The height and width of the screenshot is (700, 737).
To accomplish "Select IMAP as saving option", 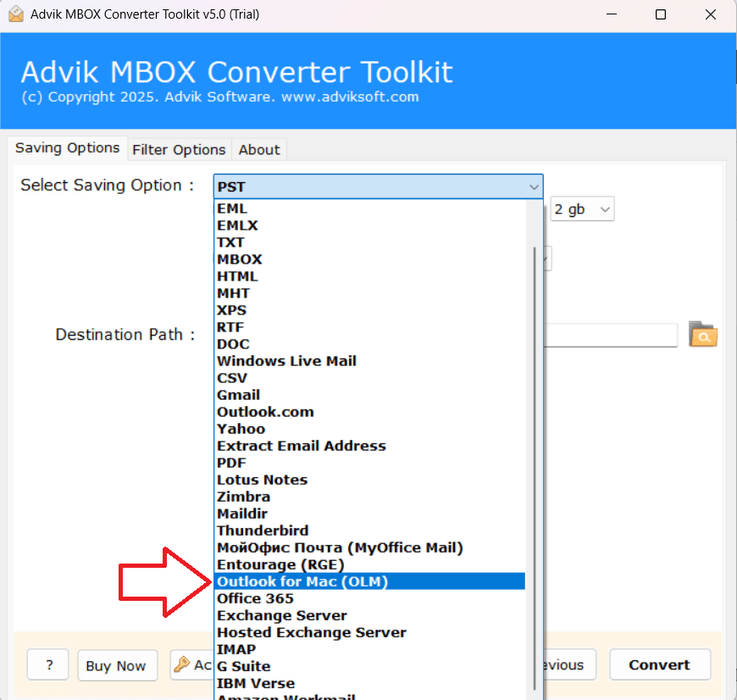I will click(x=369, y=649).
